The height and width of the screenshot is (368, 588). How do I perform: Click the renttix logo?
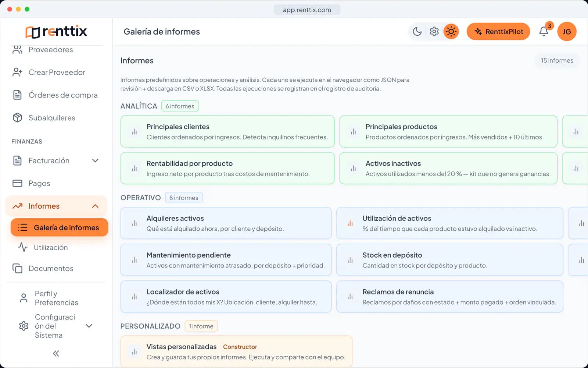[x=56, y=32]
